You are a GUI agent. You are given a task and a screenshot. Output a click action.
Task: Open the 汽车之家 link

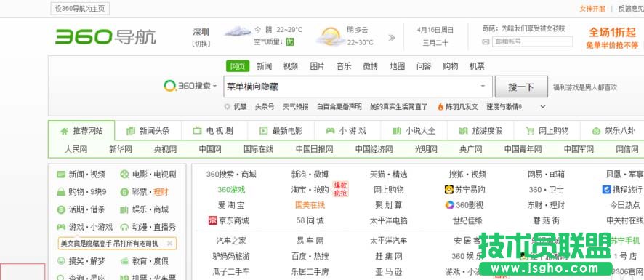click(231, 241)
